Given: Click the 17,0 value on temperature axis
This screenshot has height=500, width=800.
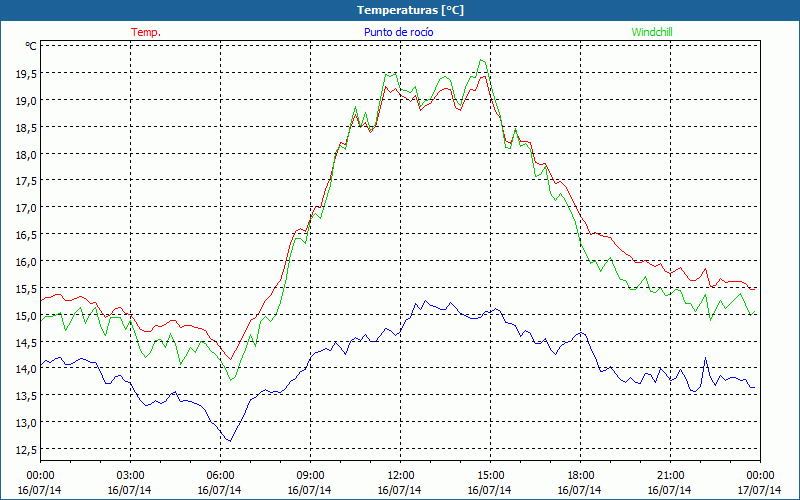Looking at the screenshot, I should click(x=26, y=208).
